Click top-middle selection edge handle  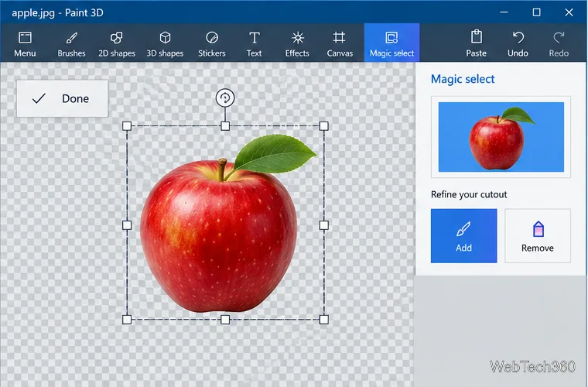(225, 126)
